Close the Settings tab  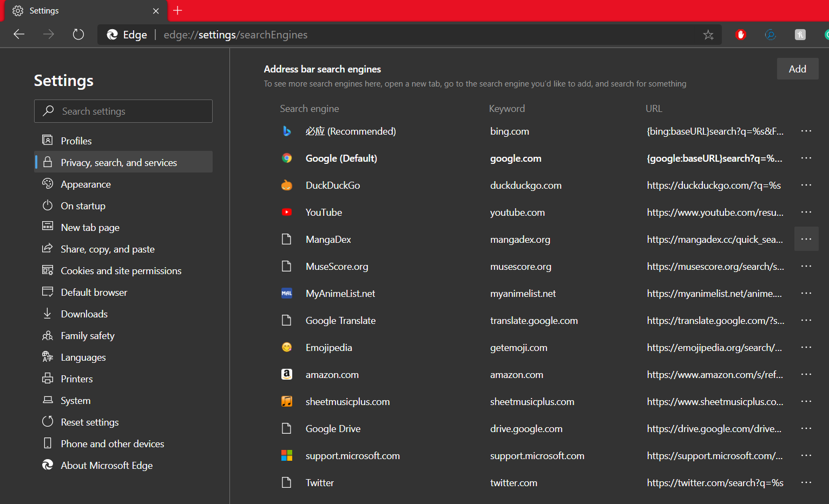coord(156,11)
